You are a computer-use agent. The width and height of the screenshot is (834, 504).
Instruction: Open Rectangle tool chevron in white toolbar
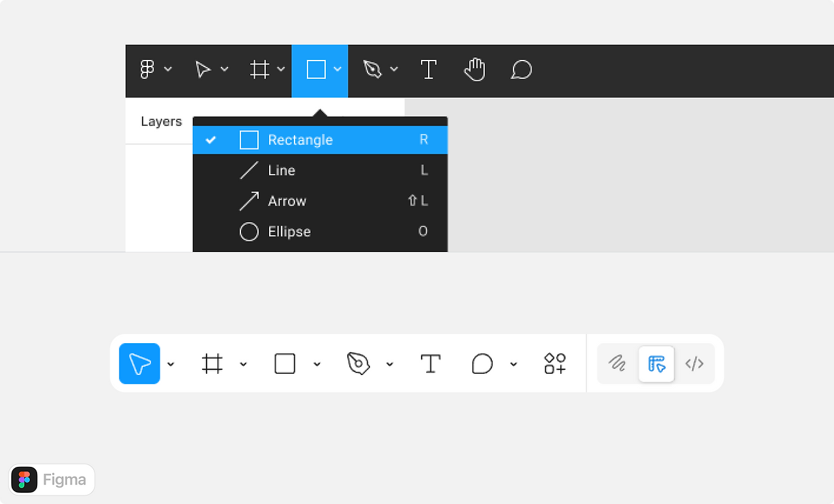click(317, 364)
